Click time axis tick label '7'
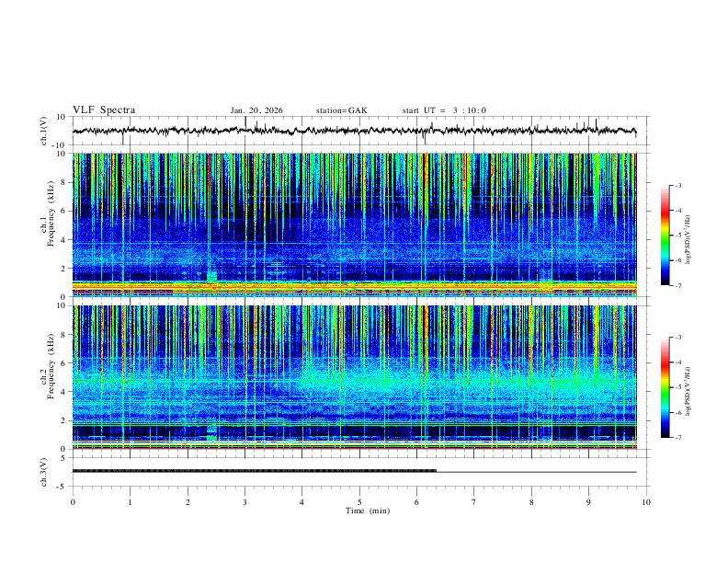The image size is (728, 563). [x=474, y=502]
